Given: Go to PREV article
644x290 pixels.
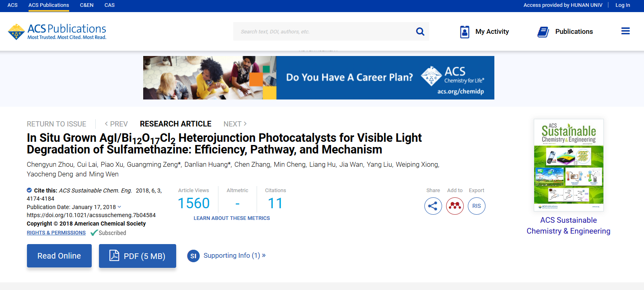Looking at the screenshot, I should (116, 124).
